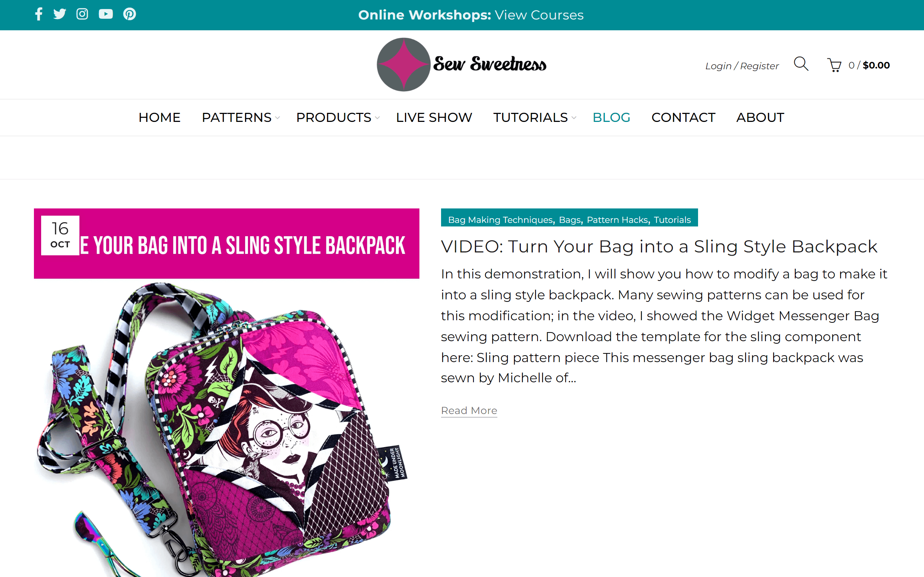Go to the Home menu item
Viewport: 924px width, 577px height.
[x=159, y=118]
